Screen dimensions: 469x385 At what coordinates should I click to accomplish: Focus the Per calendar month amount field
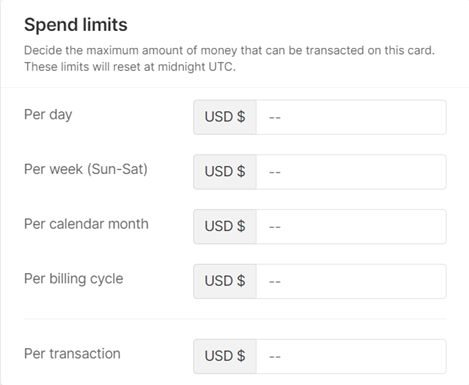(x=351, y=227)
